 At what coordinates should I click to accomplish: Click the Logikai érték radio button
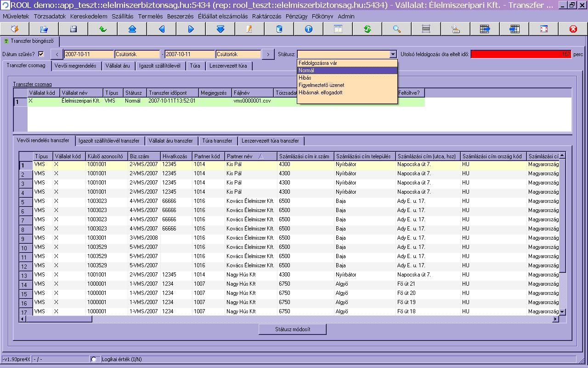pyautogui.click(x=94, y=359)
